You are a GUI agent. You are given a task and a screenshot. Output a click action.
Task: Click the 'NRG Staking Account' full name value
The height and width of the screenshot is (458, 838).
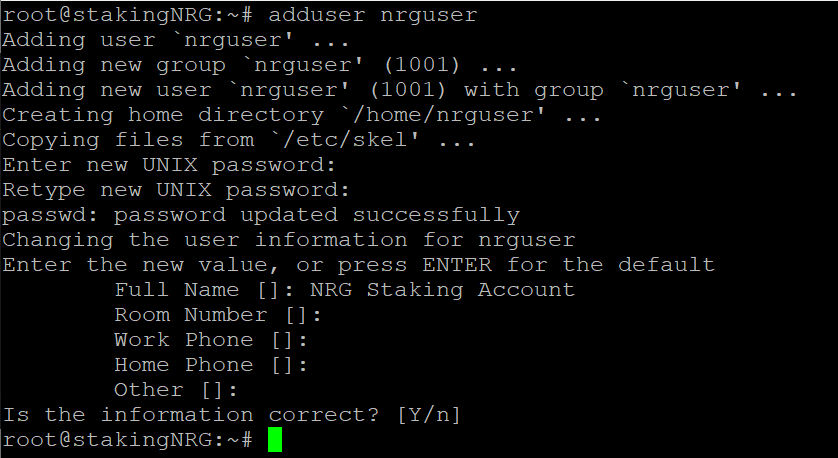pos(443,290)
